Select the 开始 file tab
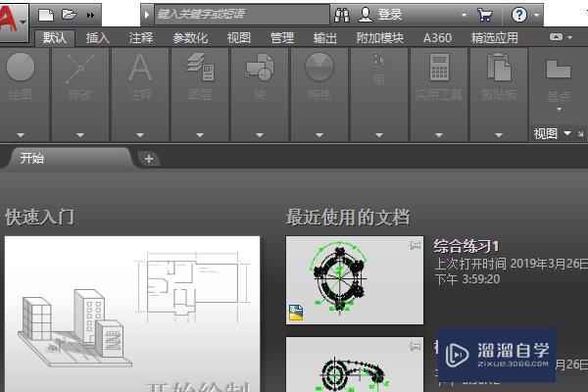The height and width of the screenshot is (392, 588). [x=68, y=158]
